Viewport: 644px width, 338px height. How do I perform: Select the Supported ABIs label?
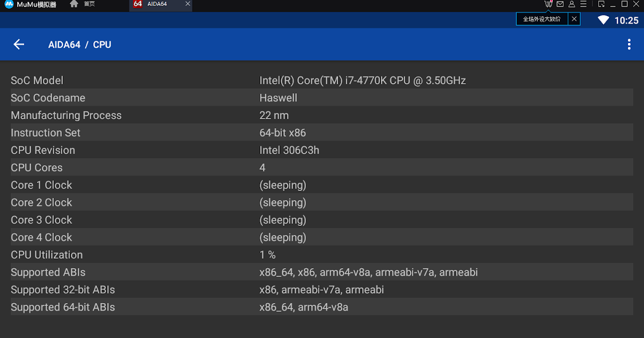(48, 273)
